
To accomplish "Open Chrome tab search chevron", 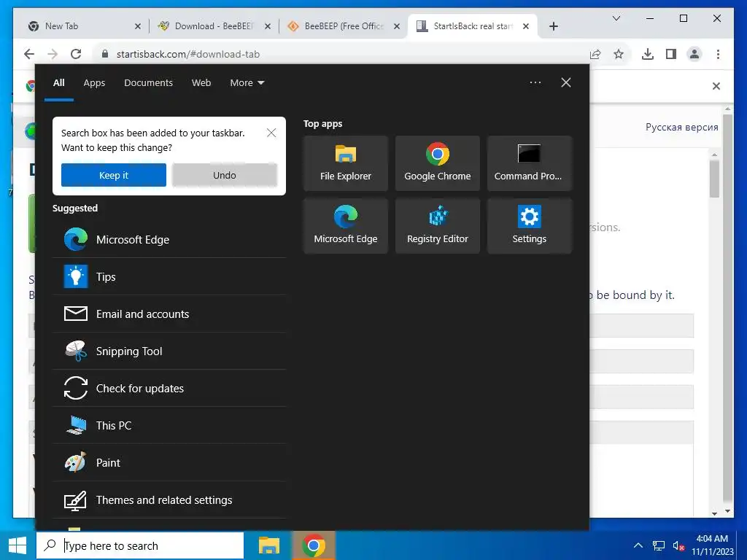I will tap(616, 18).
